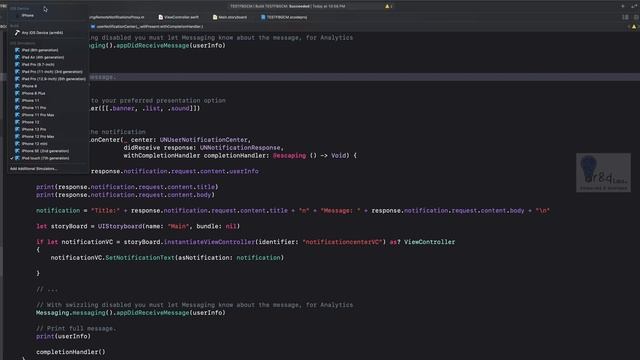Click the warning icon in the build status bar

[x=387, y=6]
